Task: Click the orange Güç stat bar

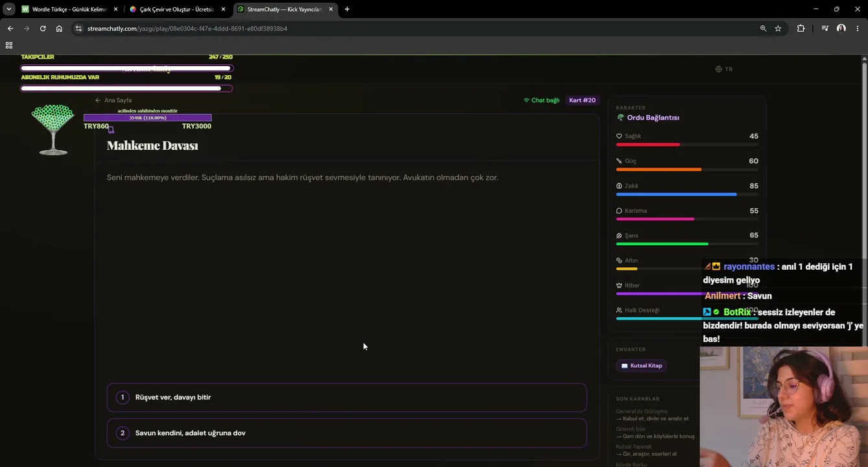Action: coord(687,169)
